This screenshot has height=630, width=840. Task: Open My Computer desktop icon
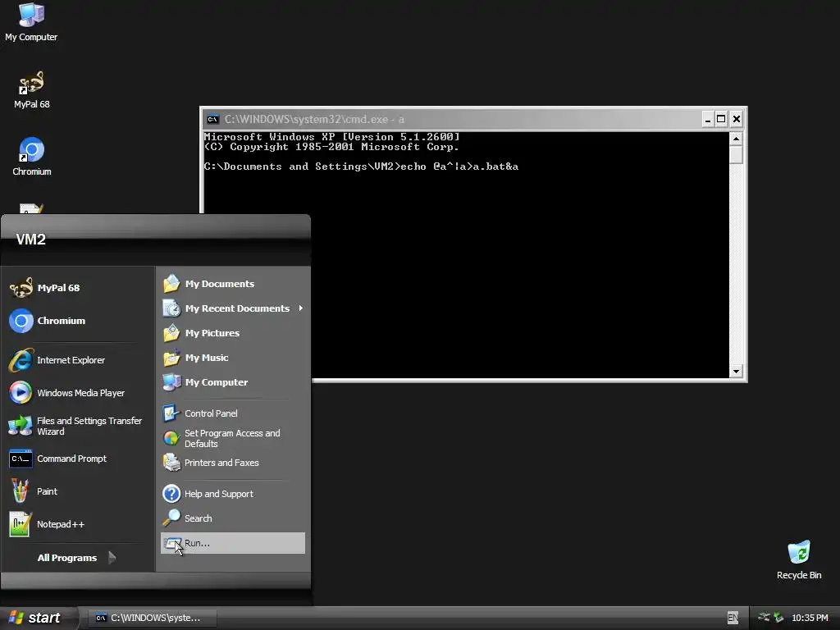(x=31, y=22)
